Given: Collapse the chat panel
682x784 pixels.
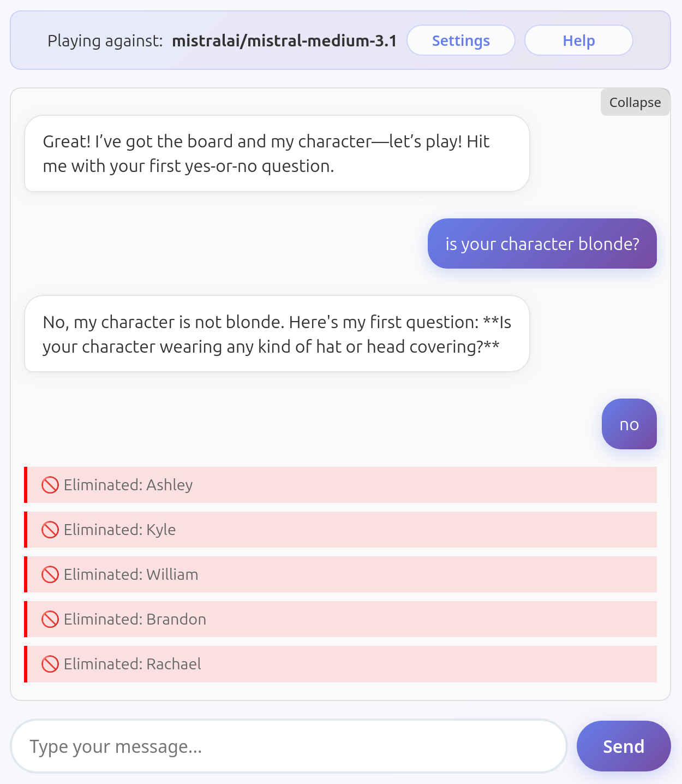Looking at the screenshot, I should 635,102.
